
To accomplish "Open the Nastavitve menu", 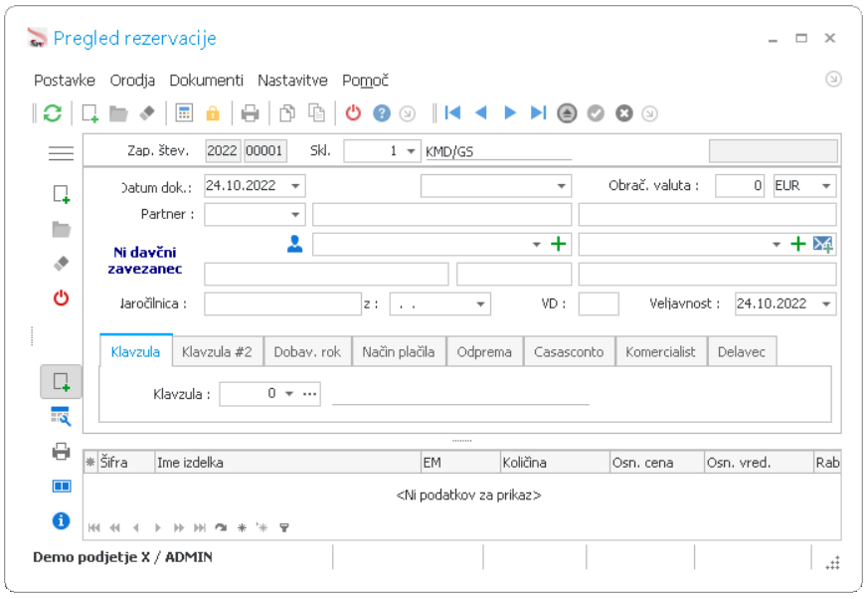I will (292, 81).
